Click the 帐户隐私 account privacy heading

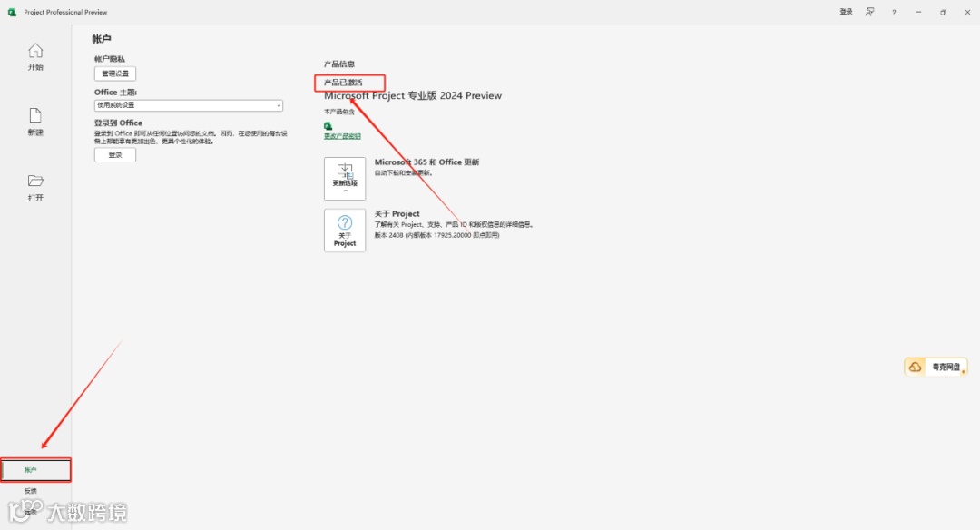[x=110, y=59]
